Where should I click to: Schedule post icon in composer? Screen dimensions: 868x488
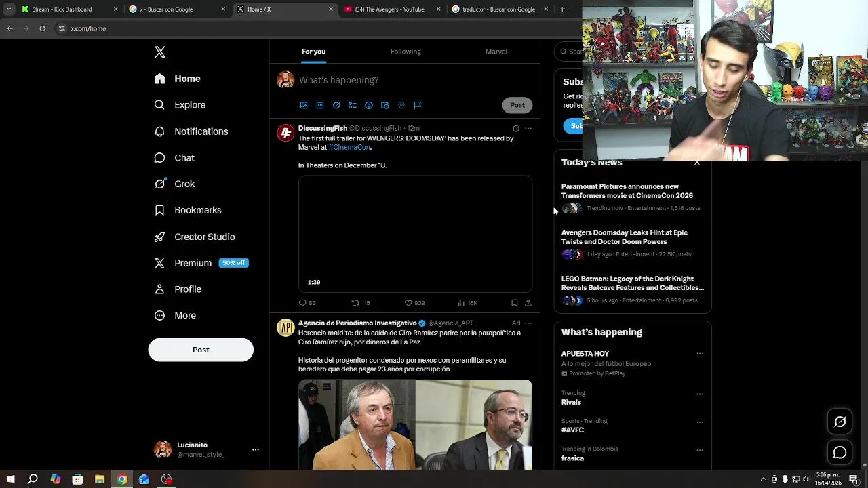(x=385, y=105)
